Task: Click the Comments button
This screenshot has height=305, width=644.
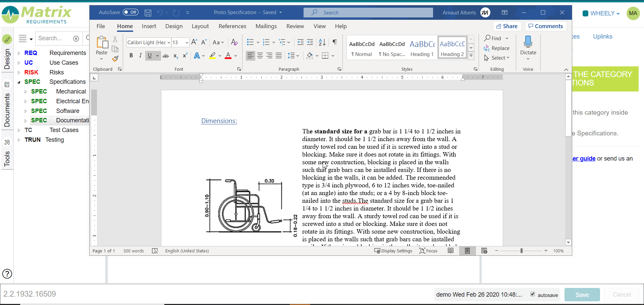Action: coord(545,26)
